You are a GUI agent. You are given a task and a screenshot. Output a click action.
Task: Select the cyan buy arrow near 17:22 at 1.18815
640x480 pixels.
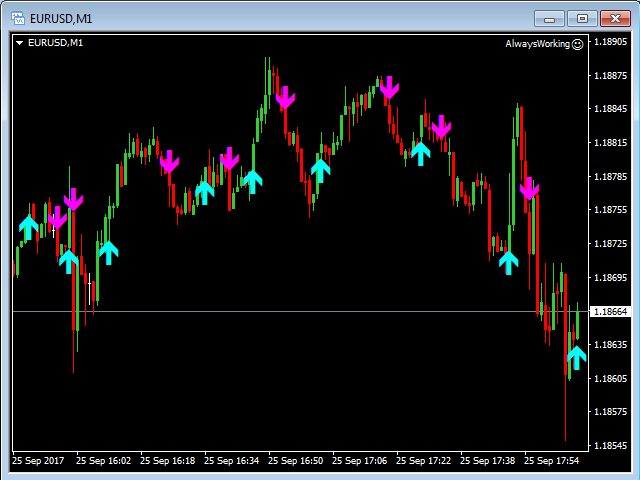click(x=420, y=154)
